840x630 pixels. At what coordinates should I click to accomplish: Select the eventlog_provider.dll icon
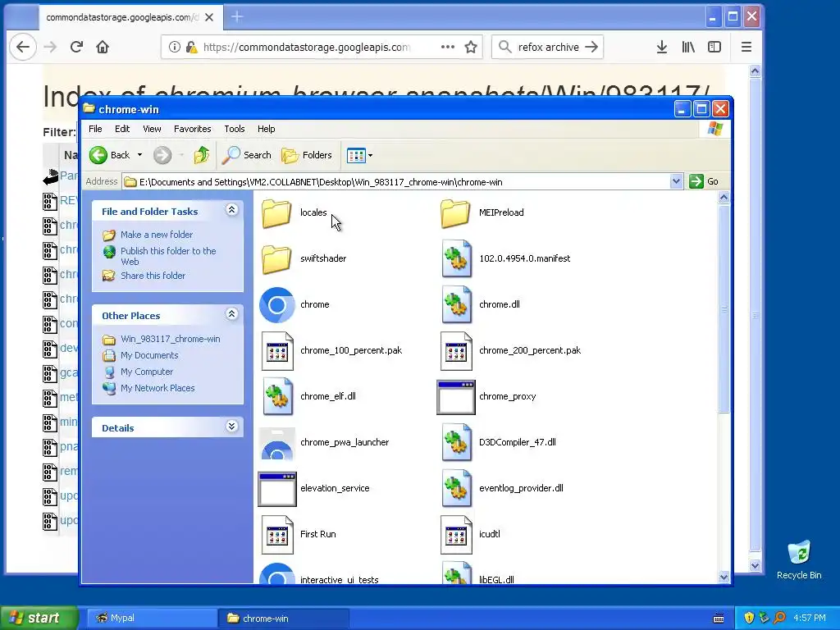[x=456, y=489]
